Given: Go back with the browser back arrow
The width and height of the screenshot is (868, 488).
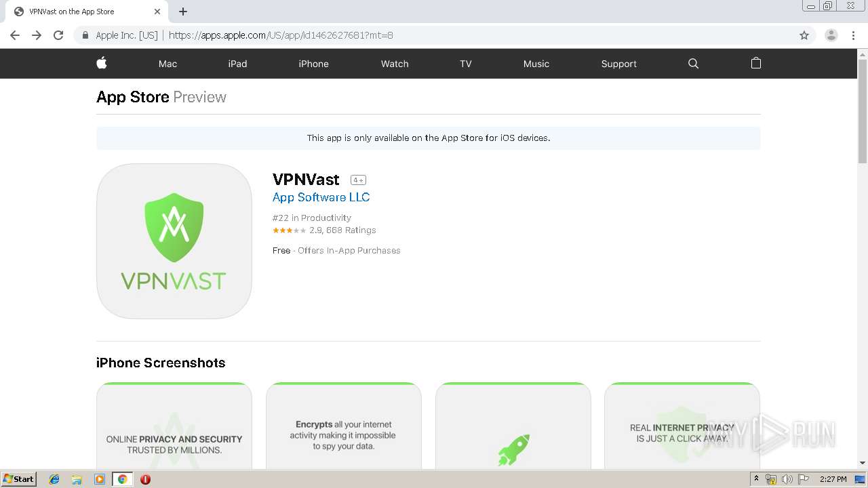Looking at the screenshot, I should pyautogui.click(x=15, y=35).
